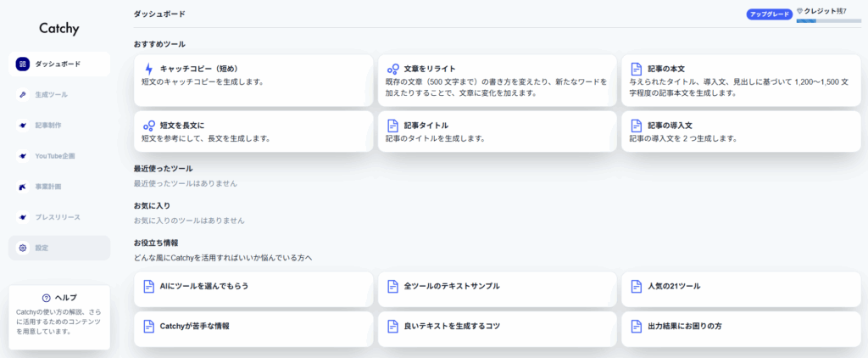The image size is (868, 358).
Task: Open 事業計画 from the sidebar menu
Action: coord(48,187)
